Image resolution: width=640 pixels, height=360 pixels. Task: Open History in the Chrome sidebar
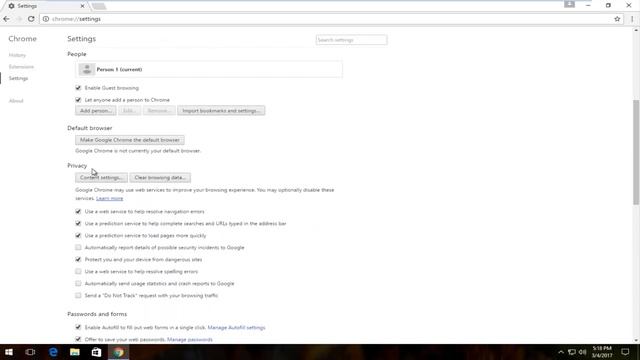pos(17,55)
